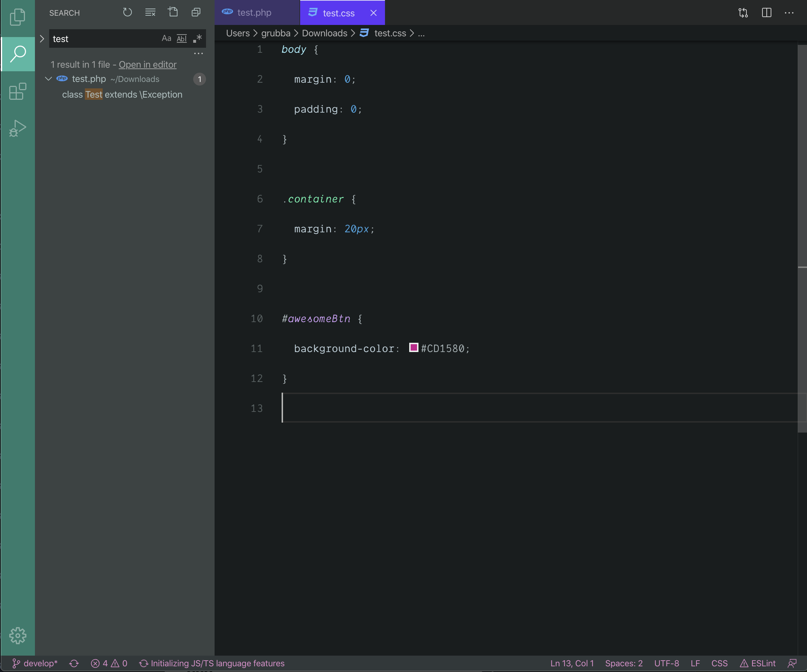Enable Use Regular Expression in search
The width and height of the screenshot is (807, 672).
(197, 38)
